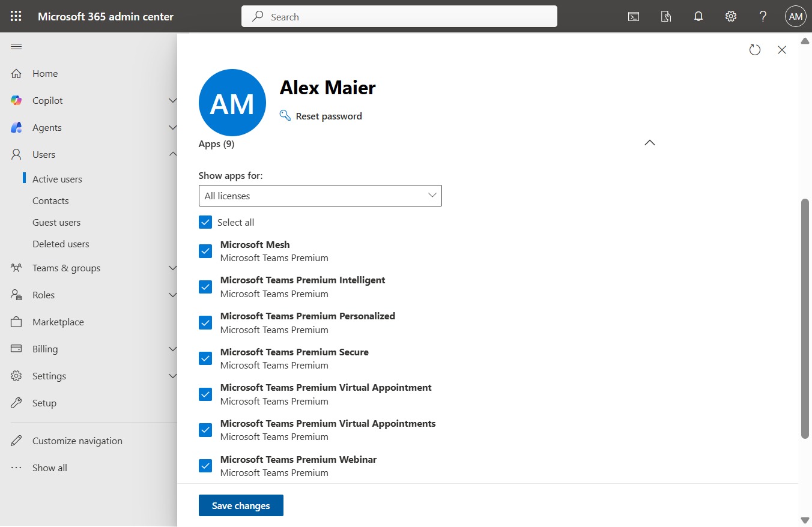Click the large AM profile picture
The width and height of the screenshot is (812, 527).
[x=232, y=103]
